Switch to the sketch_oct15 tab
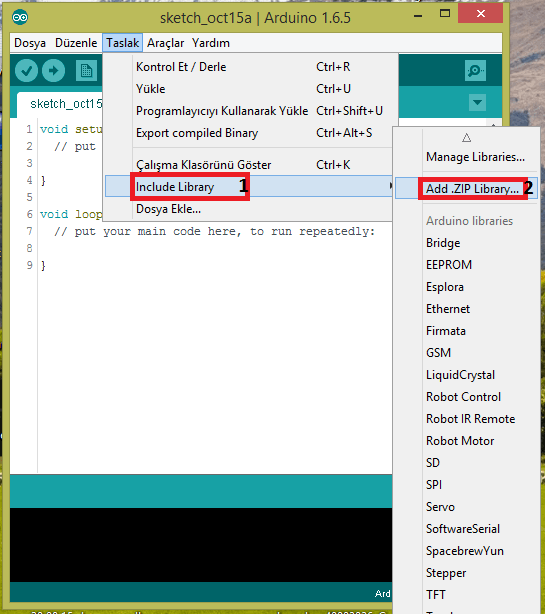The width and height of the screenshot is (545, 614). click(60, 104)
